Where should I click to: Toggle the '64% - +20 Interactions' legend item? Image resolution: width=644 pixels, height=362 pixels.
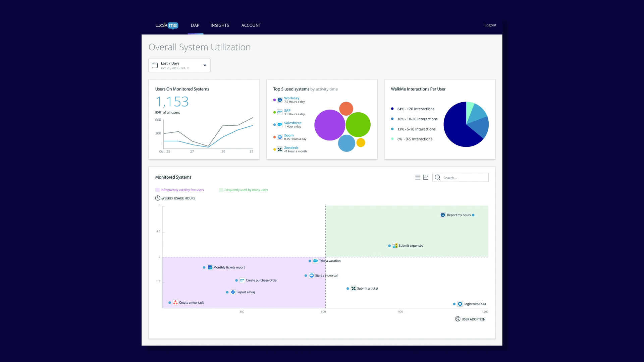pos(416,109)
